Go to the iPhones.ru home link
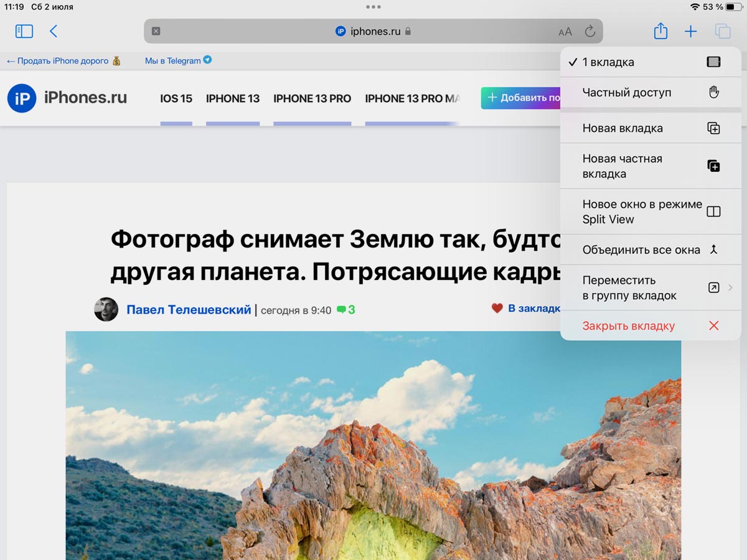This screenshot has width=747, height=560. click(85, 98)
